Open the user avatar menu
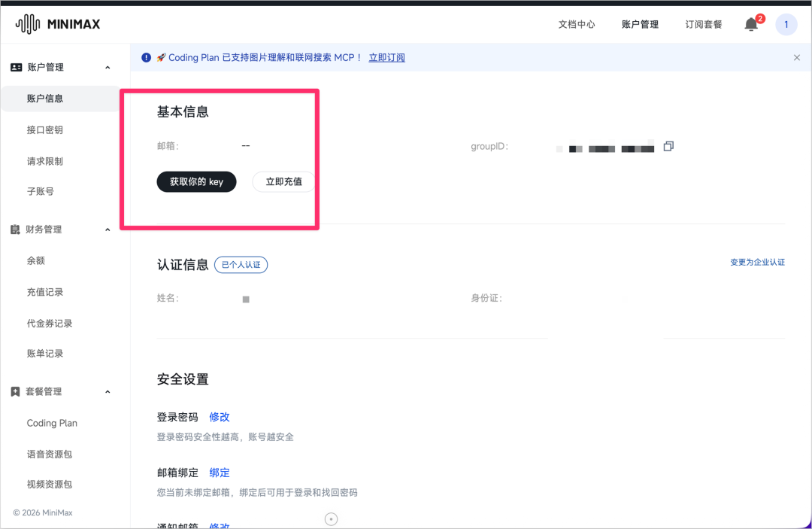Image resolution: width=812 pixels, height=529 pixels. pyautogui.click(x=786, y=24)
